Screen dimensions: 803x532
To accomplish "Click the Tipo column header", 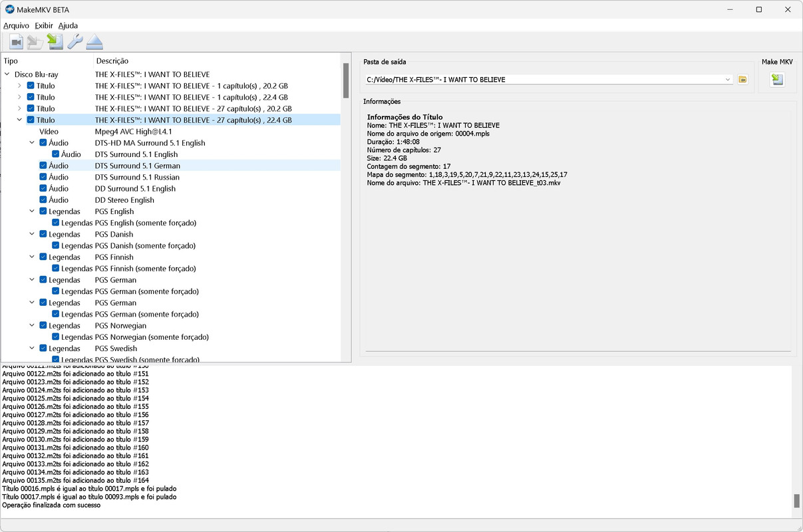I will [11, 61].
